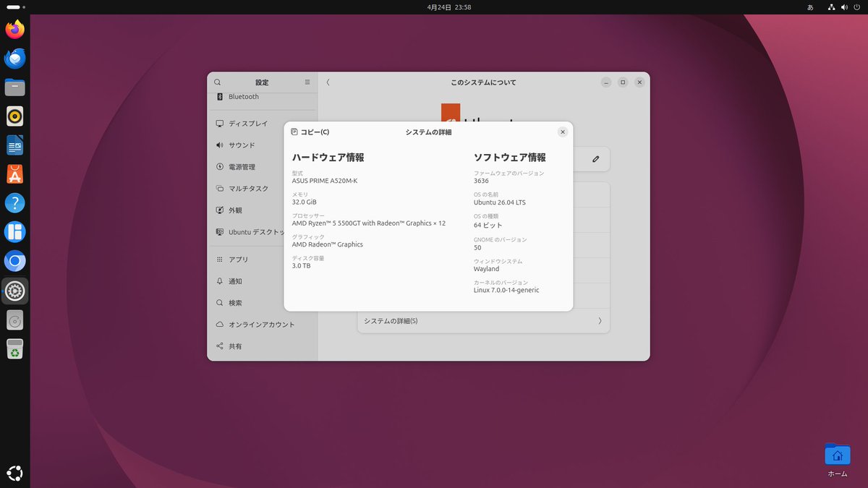Select 電源管理 in the settings sidebar
868x488 pixels.
point(263,167)
